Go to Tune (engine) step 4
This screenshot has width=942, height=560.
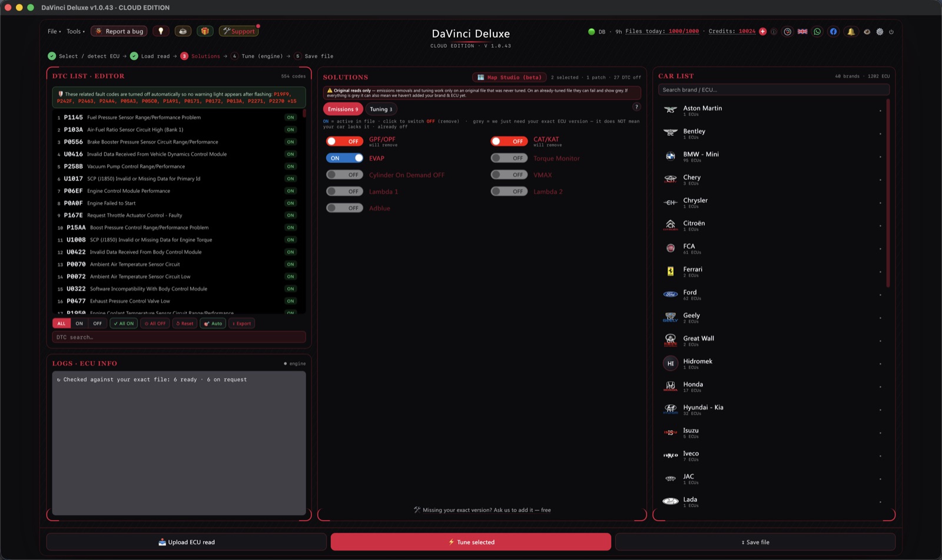(x=257, y=56)
